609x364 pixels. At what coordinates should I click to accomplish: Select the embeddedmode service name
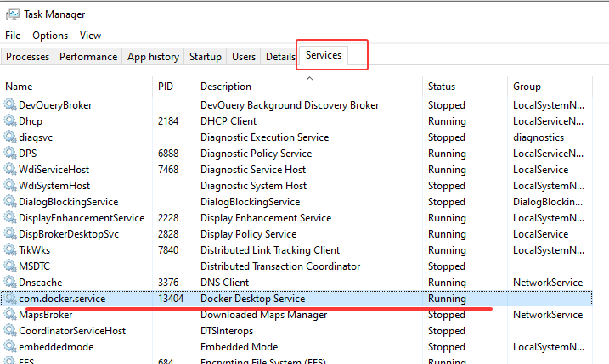click(x=56, y=346)
